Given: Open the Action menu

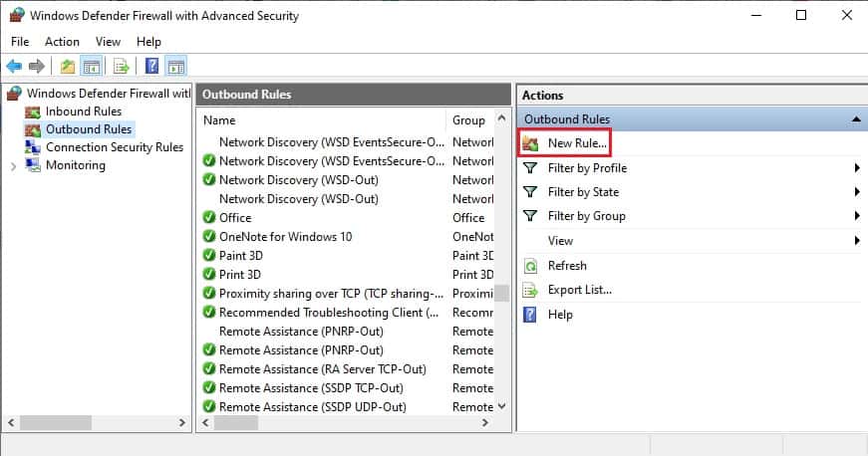Looking at the screenshot, I should point(62,42).
